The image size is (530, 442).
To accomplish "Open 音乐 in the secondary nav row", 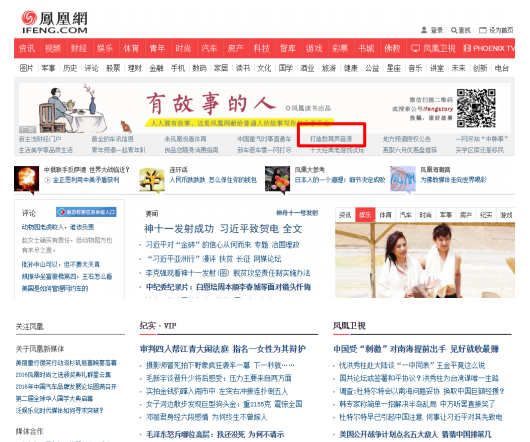I will coord(415,68).
